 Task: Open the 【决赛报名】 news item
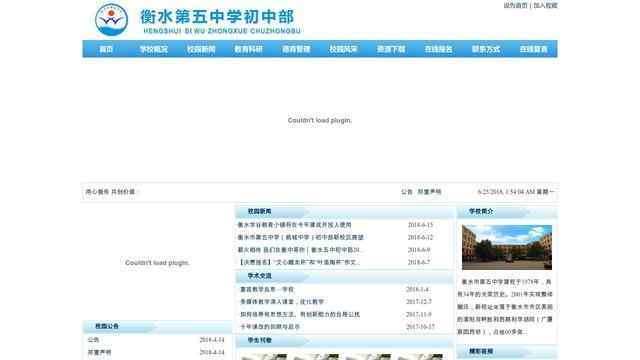click(299, 262)
